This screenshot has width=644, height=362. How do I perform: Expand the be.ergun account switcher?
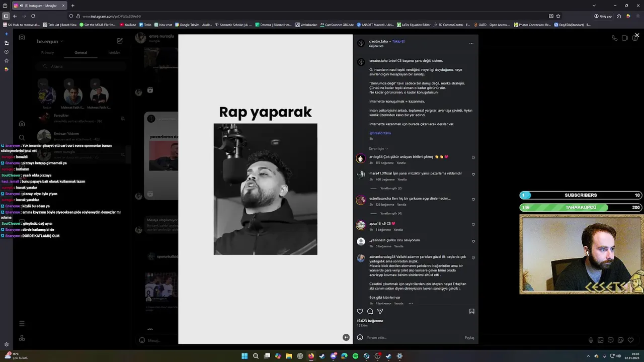point(50,41)
